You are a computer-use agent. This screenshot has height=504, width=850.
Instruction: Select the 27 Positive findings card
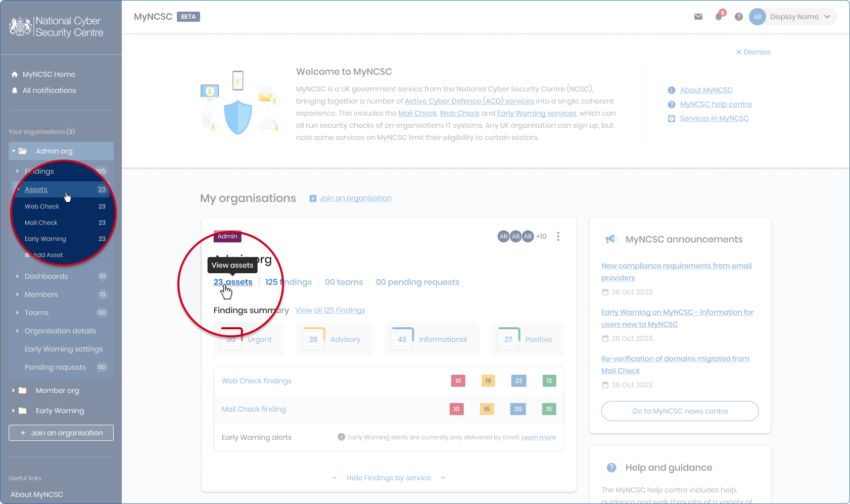528,339
